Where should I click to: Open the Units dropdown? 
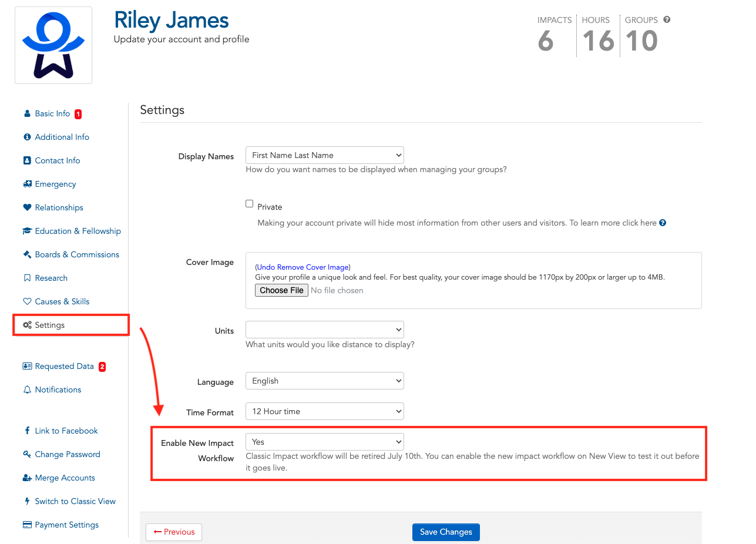[325, 329]
